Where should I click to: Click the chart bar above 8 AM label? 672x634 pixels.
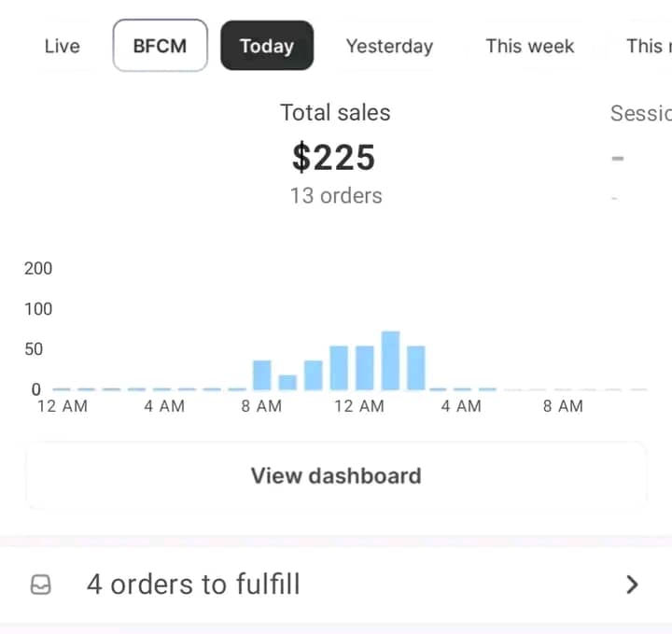(262, 374)
